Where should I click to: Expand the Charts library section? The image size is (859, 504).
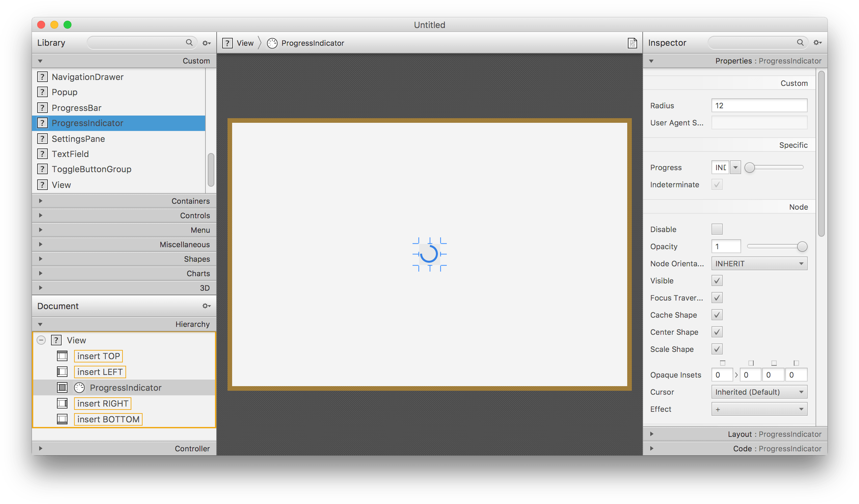point(40,273)
